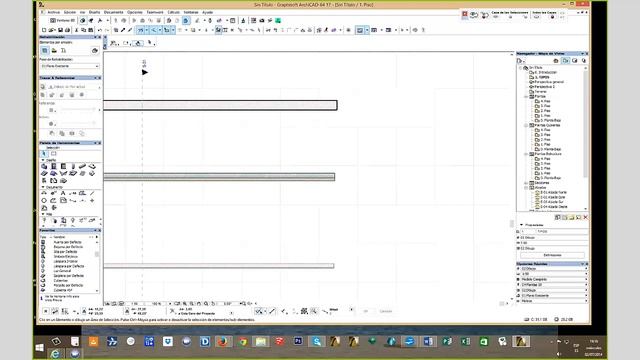Click the Undo arrow icon
Image resolution: width=640 pixels, height=360 pixels.
pyautogui.click(x=100, y=30)
